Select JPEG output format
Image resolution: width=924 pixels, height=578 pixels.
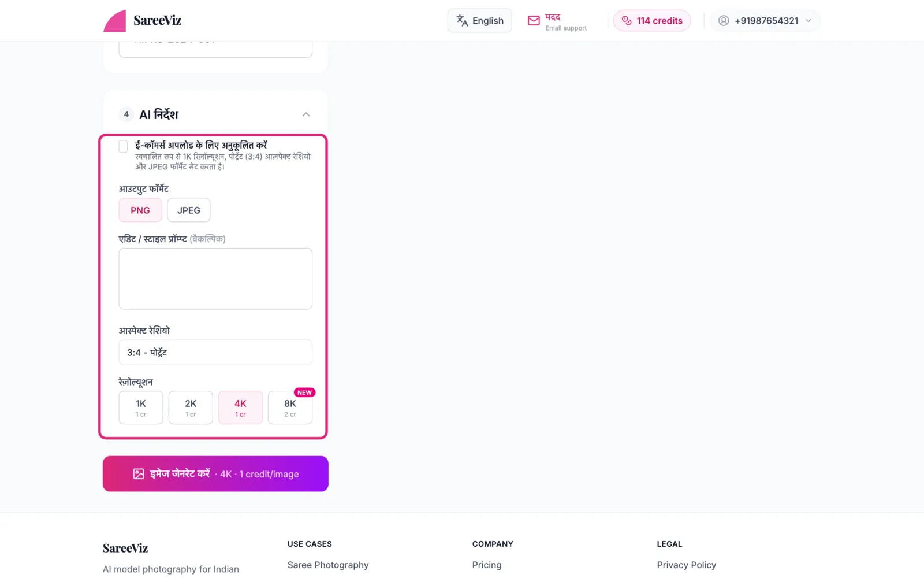coord(189,210)
